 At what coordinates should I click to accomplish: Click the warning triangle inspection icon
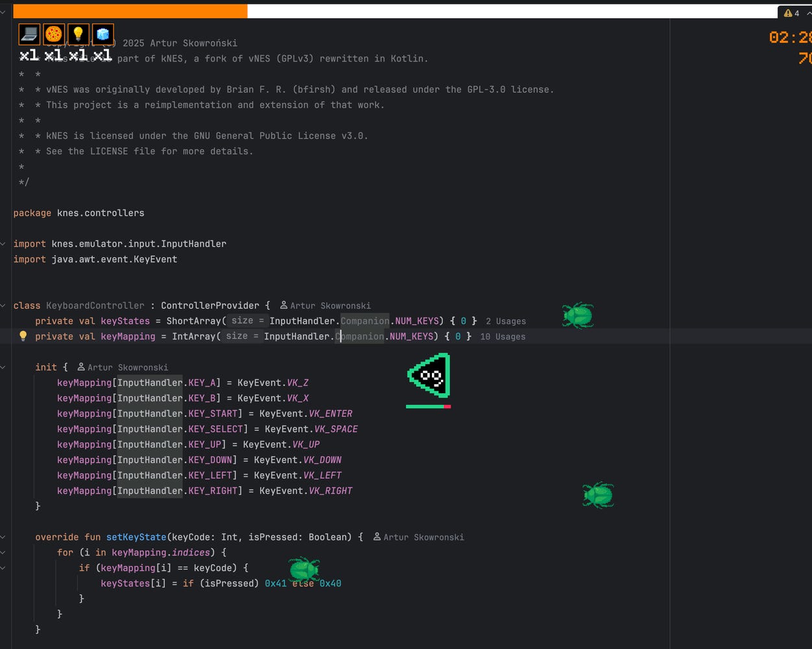point(787,13)
